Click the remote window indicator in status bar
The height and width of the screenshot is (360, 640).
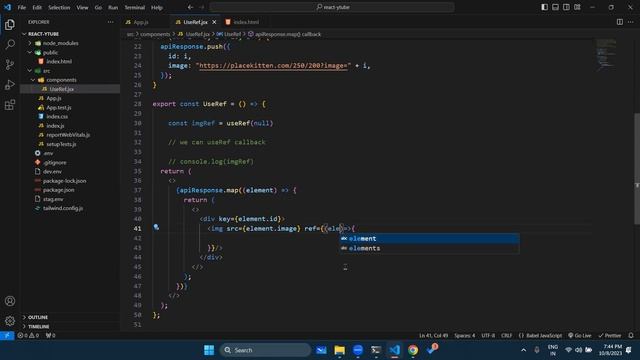pyautogui.click(x=7, y=336)
